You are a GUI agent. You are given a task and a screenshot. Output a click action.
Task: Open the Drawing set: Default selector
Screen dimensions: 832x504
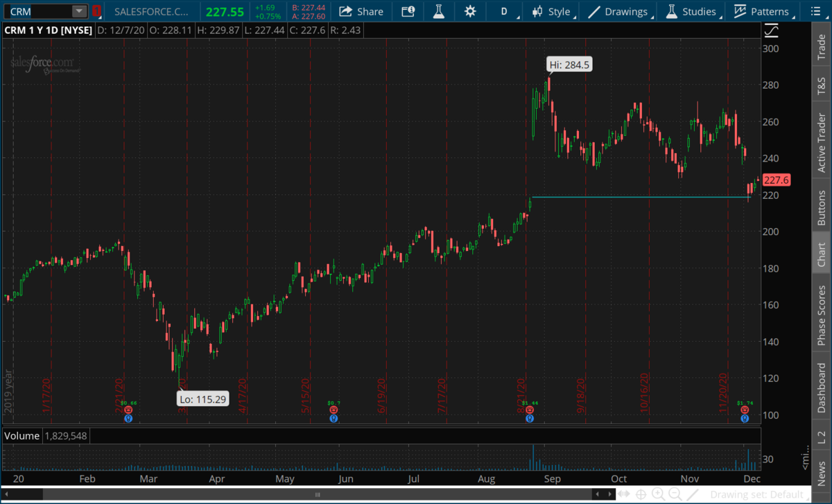click(x=761, y=494)
